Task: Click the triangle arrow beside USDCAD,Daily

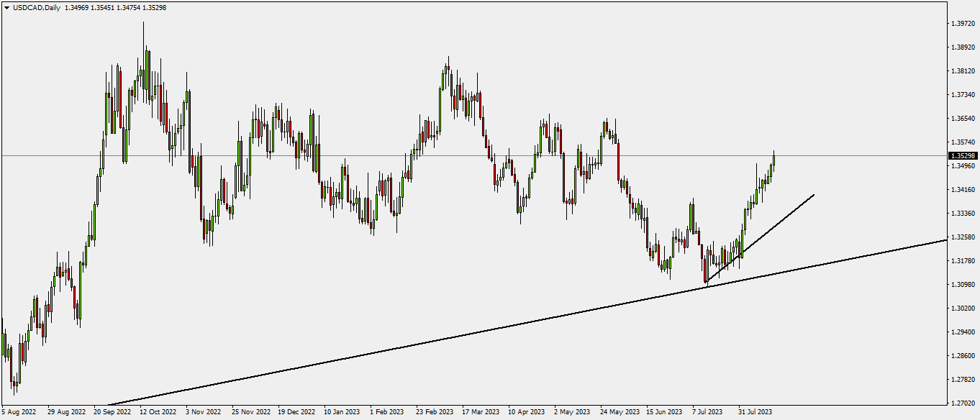Action: [x=6, y=7]
